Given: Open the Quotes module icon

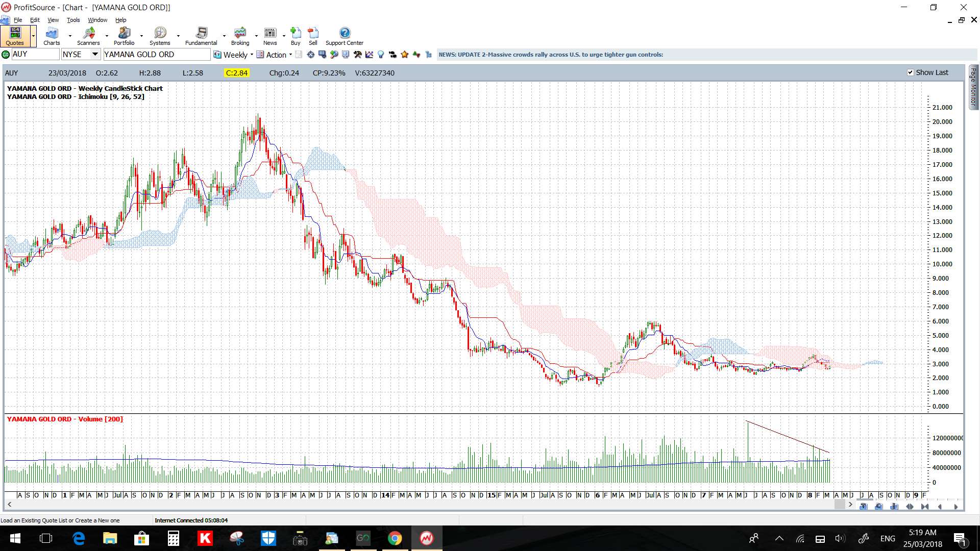Looking at the screenshot, I should pos(15,36).
